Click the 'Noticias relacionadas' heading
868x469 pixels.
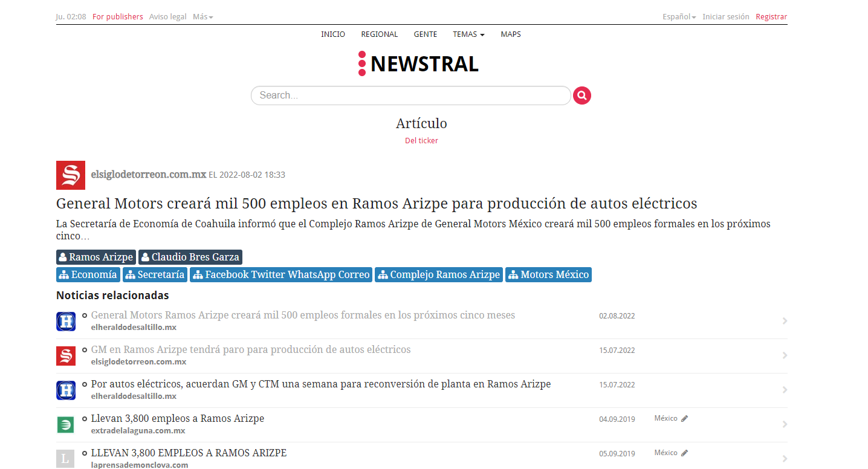pos(112,296)
